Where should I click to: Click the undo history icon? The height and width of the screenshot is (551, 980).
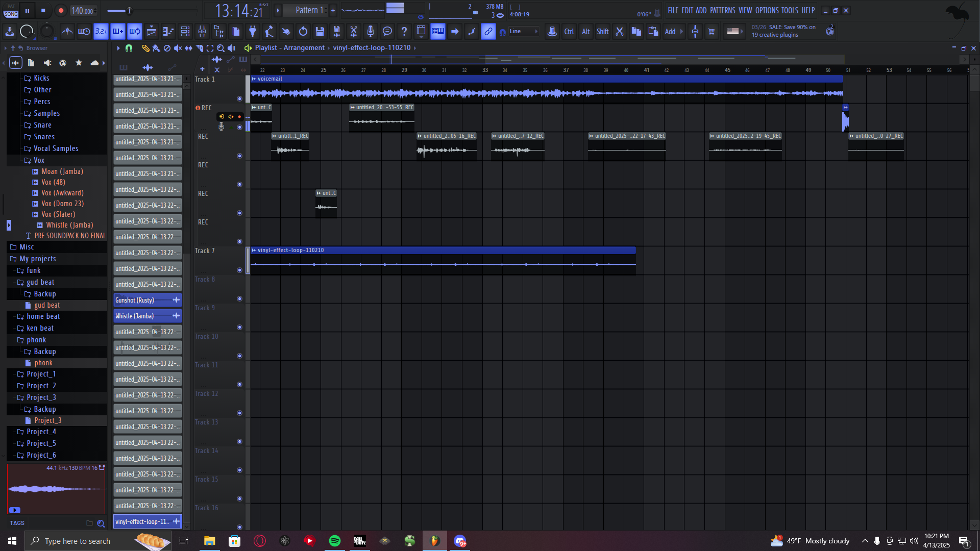[x=303, y=32]
